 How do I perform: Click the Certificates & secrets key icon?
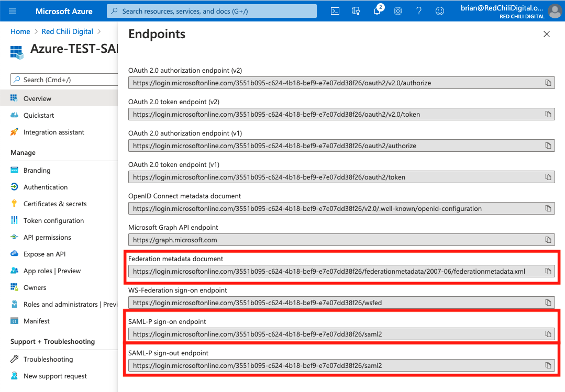click(x=15, y=204)
